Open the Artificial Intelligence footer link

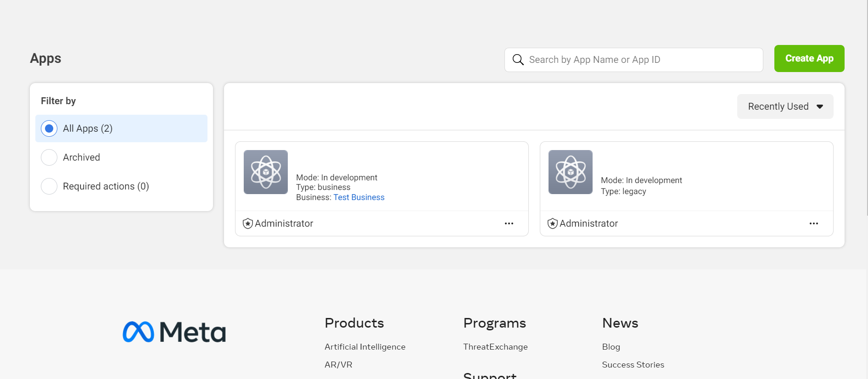365,347
